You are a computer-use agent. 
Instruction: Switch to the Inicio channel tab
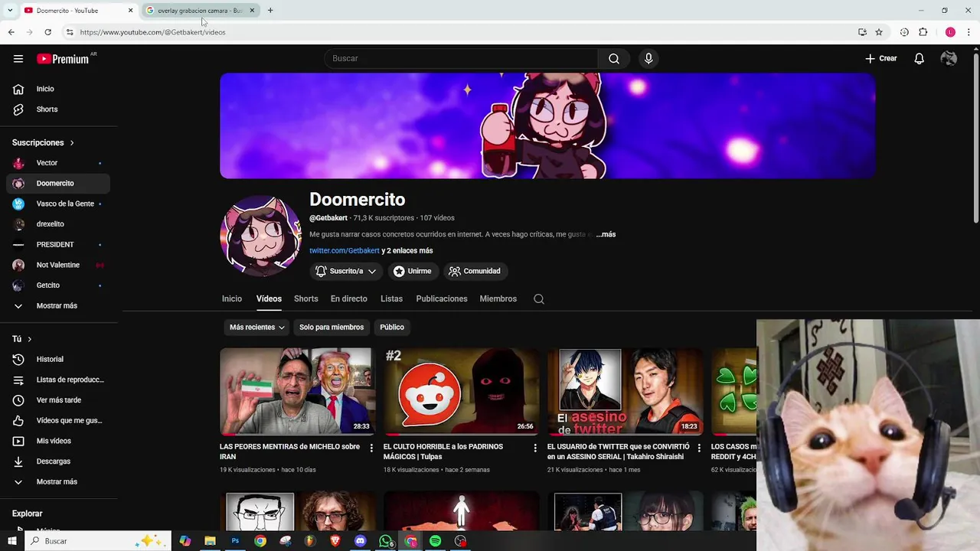[x=232, y=299]
